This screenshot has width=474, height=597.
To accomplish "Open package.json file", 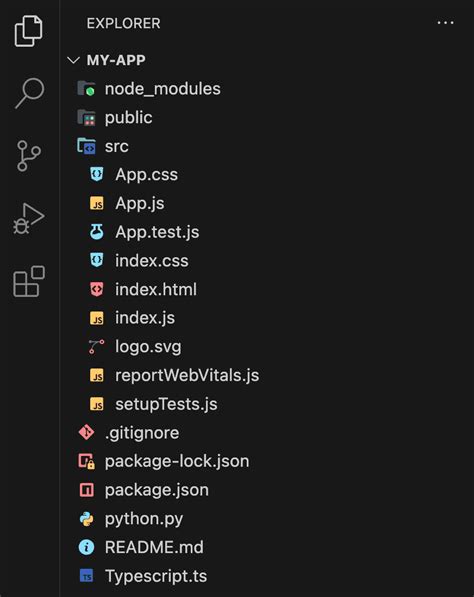I will click(x=157, y=490).
